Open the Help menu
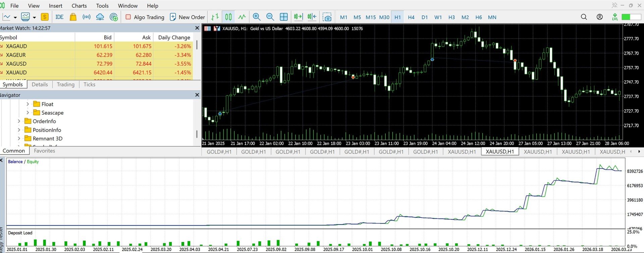 [x=153, y=6]
